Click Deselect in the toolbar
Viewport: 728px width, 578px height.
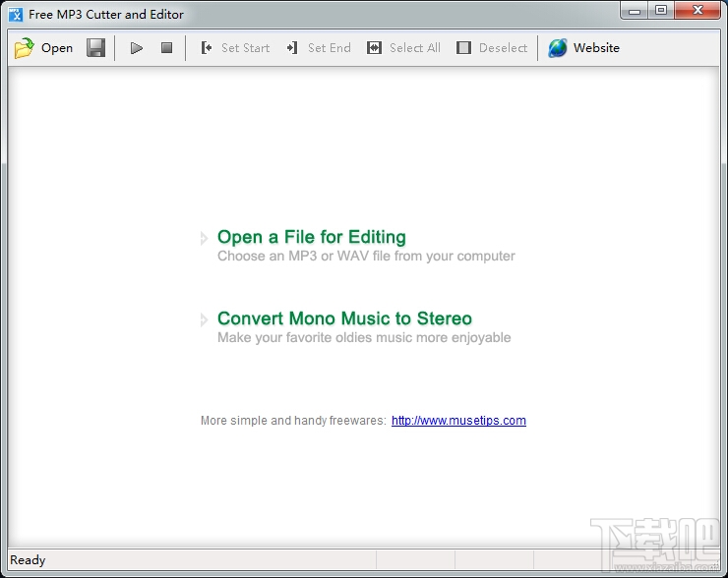click(492, 48)
